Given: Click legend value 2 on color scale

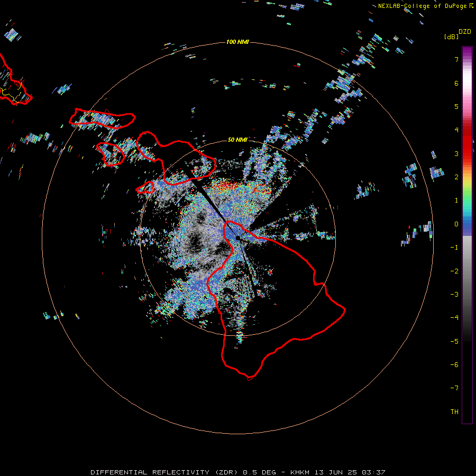Looking at the screenshot, I should click(456, 177).
